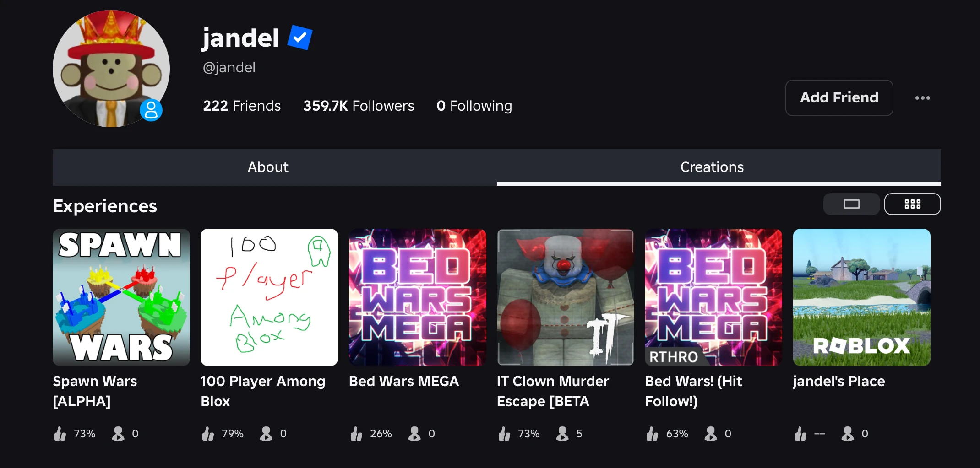
Task: View the 359.7K Followers list
Action: (359, 106)
